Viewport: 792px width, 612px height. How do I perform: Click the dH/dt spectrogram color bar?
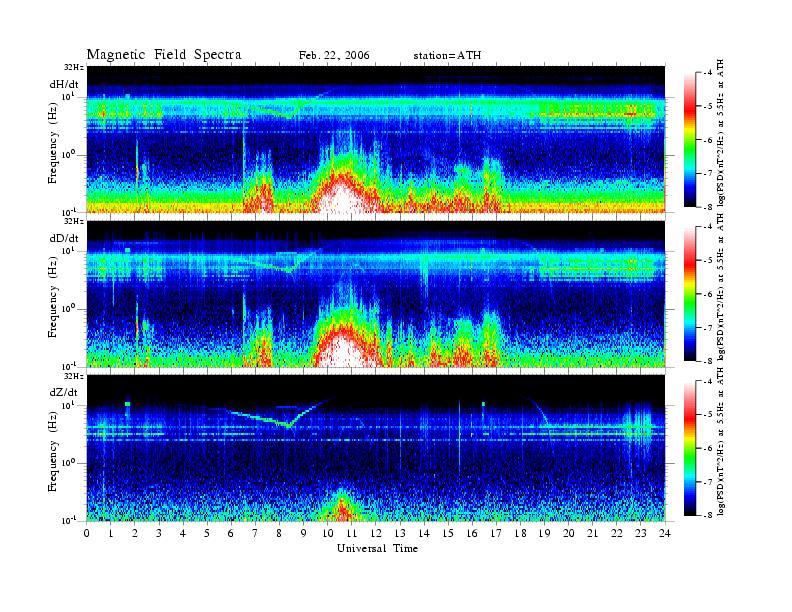690,139
